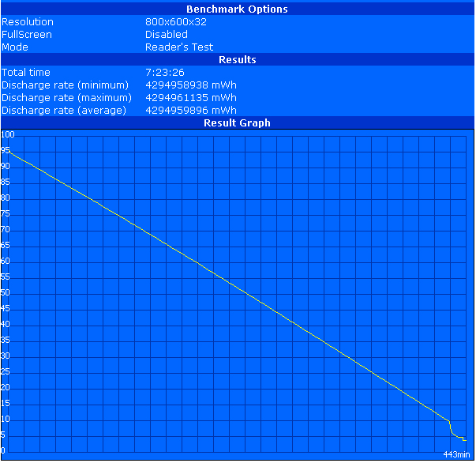Image resolution: width=476 pixels, height=463 pixels.
Task: Select the Results section header
Action: 237,60
